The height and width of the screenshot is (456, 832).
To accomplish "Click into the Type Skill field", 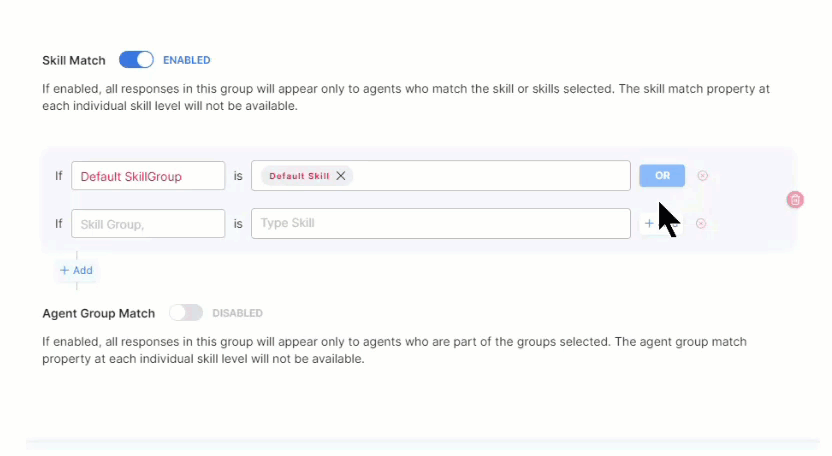I will (x=440, y=224).
